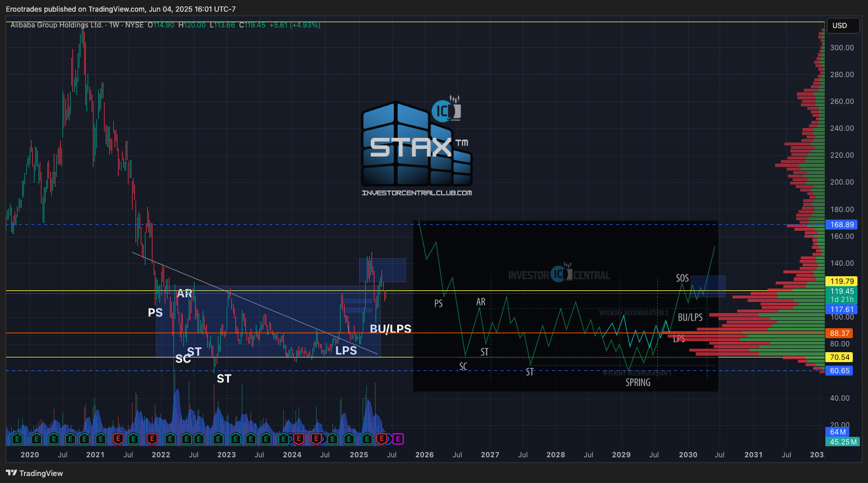Click the 45.25 M volume label
868x483 pixels.
point(843,442)
